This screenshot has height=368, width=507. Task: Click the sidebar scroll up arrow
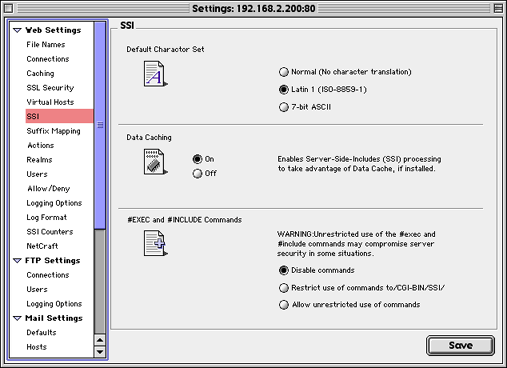100,340
